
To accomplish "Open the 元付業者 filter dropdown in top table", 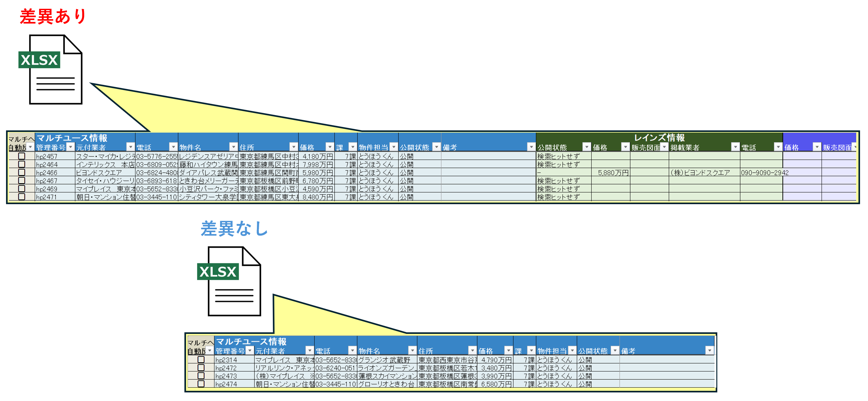I will pyautogui.click(x=130, y=147).
